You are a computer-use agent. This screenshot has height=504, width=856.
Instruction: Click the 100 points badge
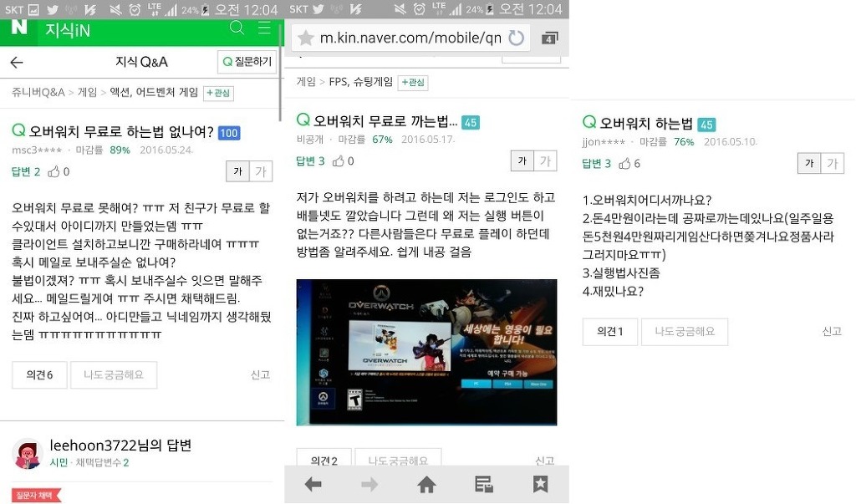[229, 133]
